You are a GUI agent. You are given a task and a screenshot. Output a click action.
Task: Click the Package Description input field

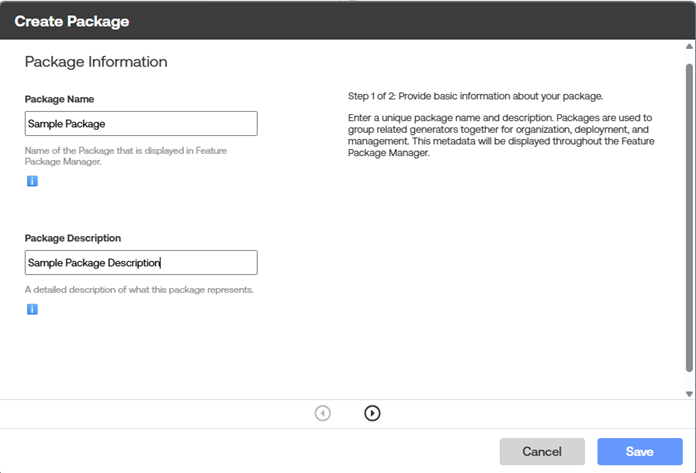[141, 262]
